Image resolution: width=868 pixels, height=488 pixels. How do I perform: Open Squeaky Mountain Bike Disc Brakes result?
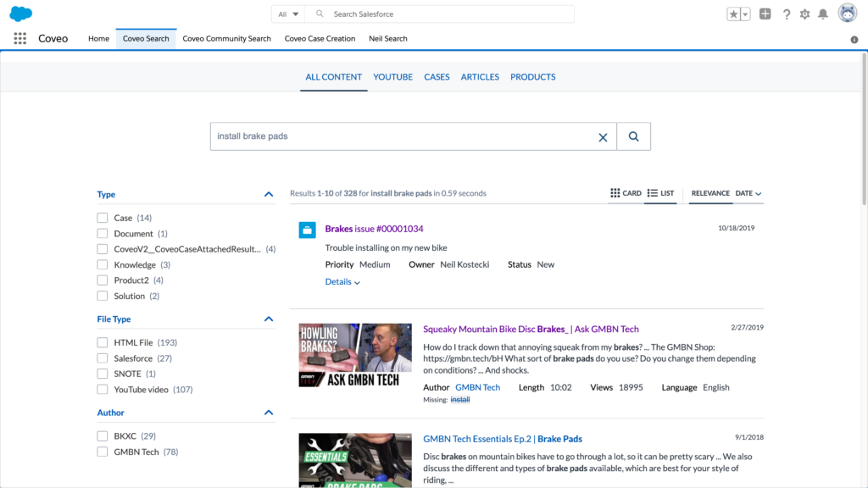[x=531, y=329]
